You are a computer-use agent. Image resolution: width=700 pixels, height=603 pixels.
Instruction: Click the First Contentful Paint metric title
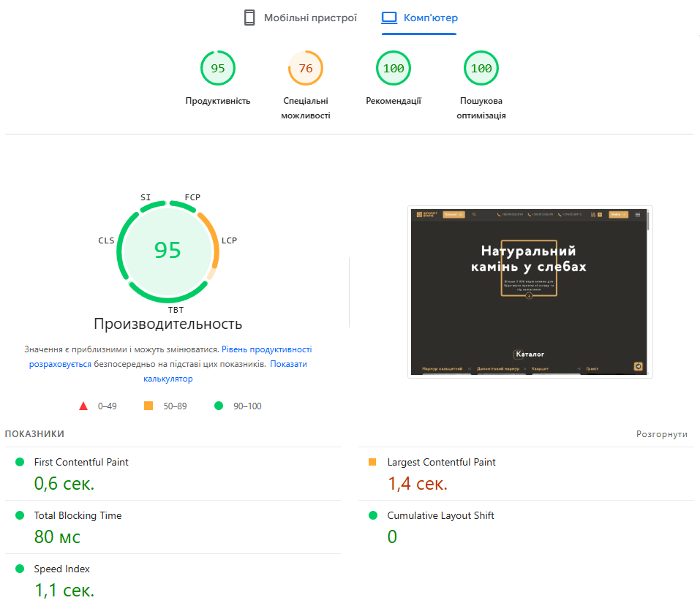coord(81,462)
